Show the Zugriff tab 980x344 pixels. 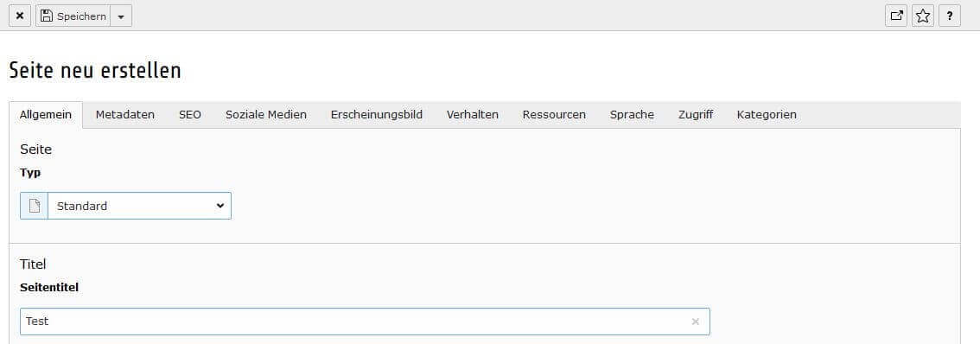pyautogui.click(x=696, y=115)
